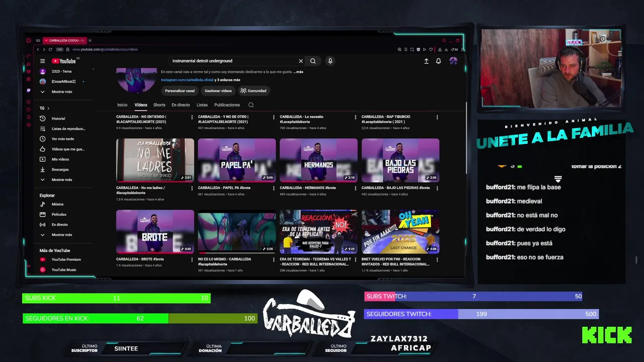
Task: Open the Twitch icon in browser sidebar
Action: pyautogui.click(x=29, y=91)
